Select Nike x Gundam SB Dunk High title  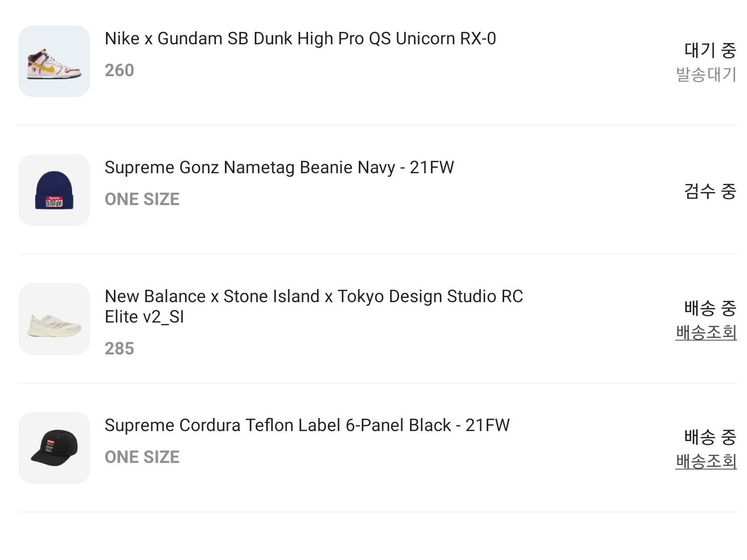(x=300, y=39)
